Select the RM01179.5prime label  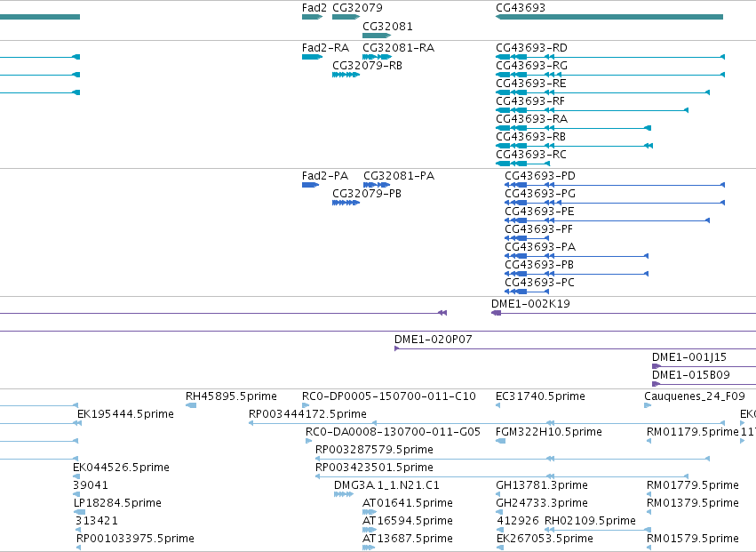(692, 433)
